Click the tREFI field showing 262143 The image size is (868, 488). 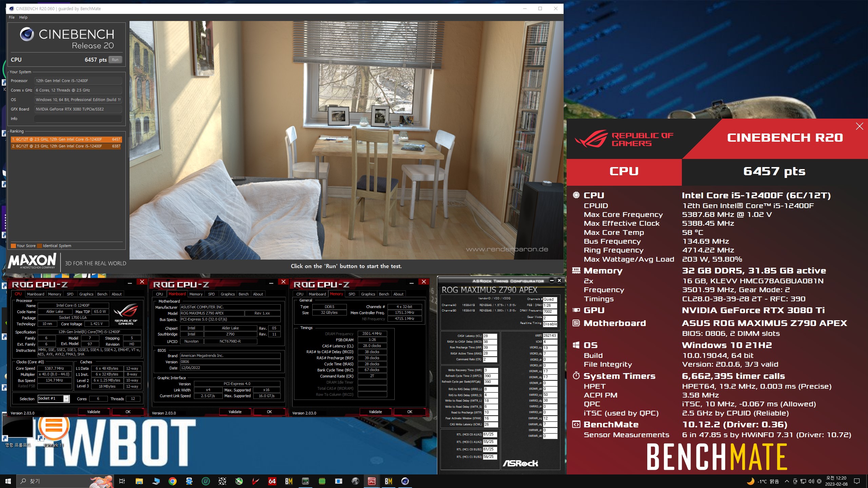[x=550, y=335]
